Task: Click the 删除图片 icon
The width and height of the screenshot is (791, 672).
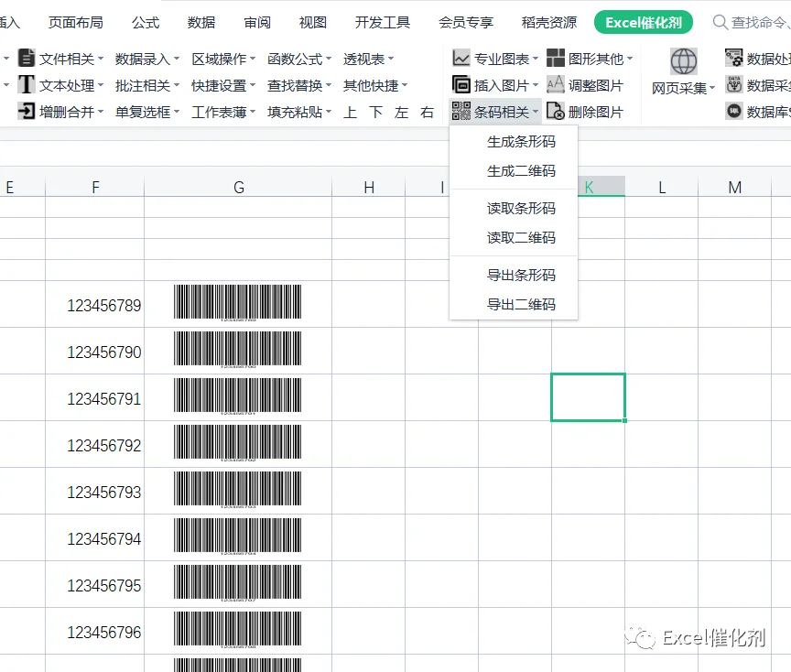Action: click(x=556, y=111)
